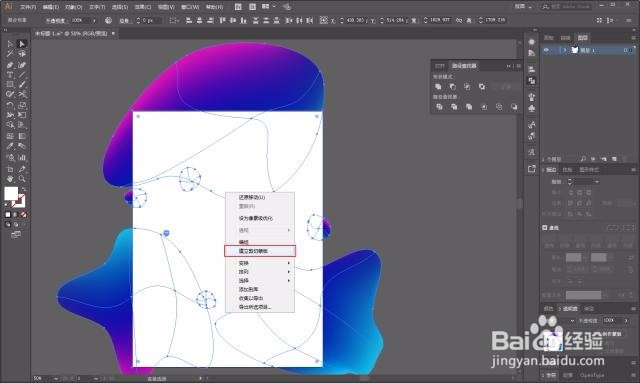Click the Unite shape mode in Pathfinder

(438, 87)
